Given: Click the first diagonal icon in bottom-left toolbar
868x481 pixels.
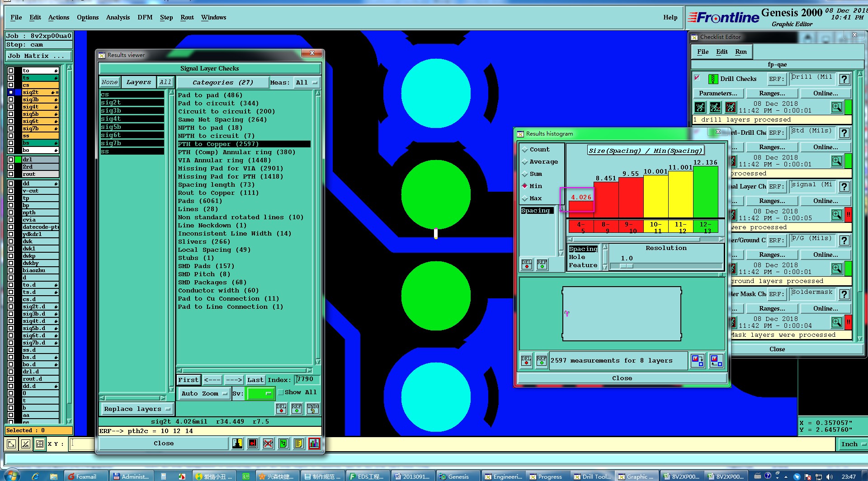Looking at the screenshot, I should click(11, 444).
